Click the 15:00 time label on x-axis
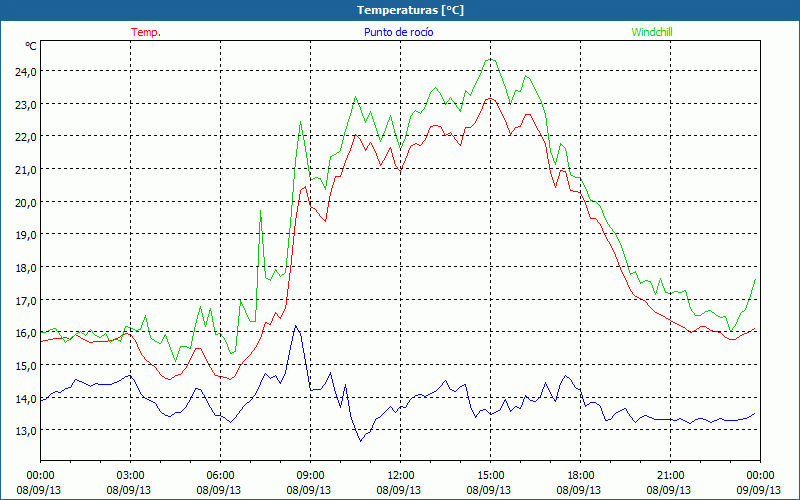 pos(490,476)
